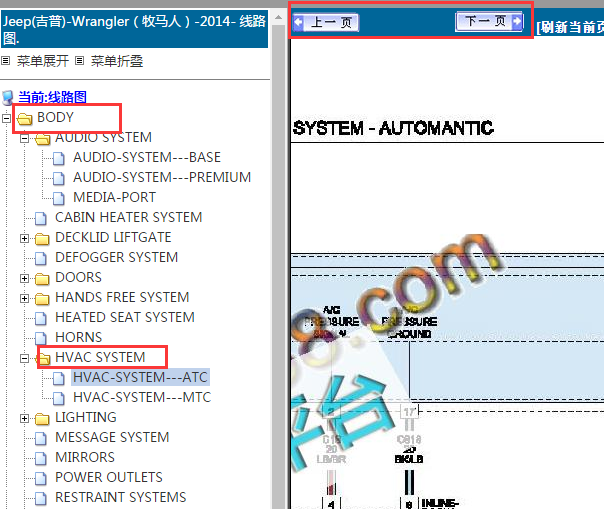
Task: Open POWER OUTLETS diagram
Action: click(x=109, y=478)
